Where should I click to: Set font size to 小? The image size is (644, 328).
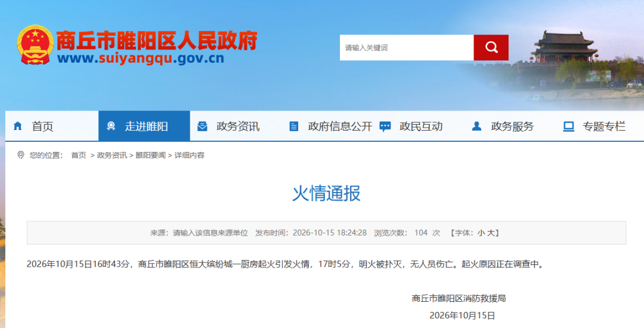(481, 233)
